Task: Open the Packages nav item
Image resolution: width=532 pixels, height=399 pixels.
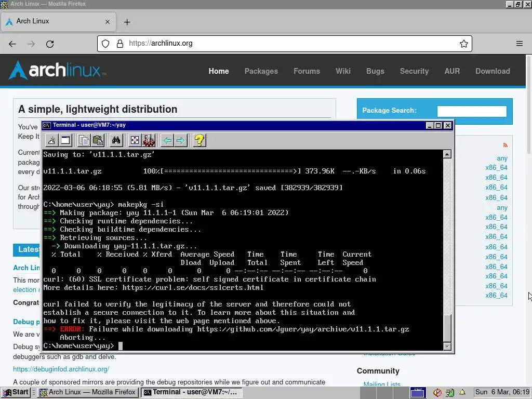Action: coord(261,71)
